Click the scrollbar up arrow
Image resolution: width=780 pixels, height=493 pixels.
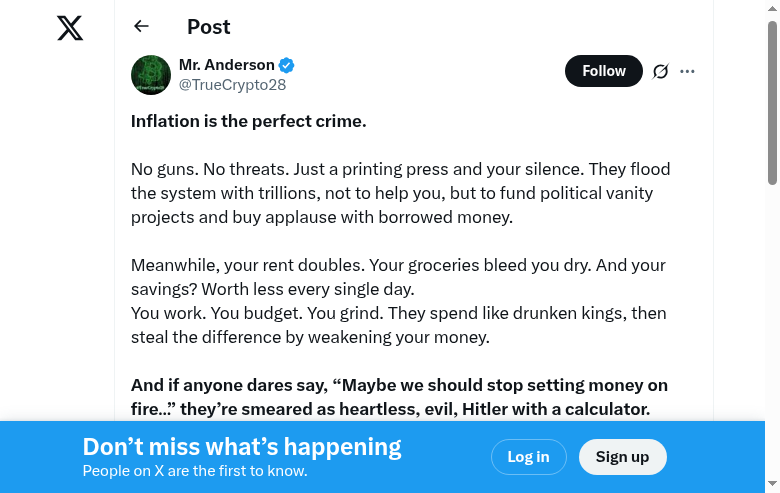[772, 8]
